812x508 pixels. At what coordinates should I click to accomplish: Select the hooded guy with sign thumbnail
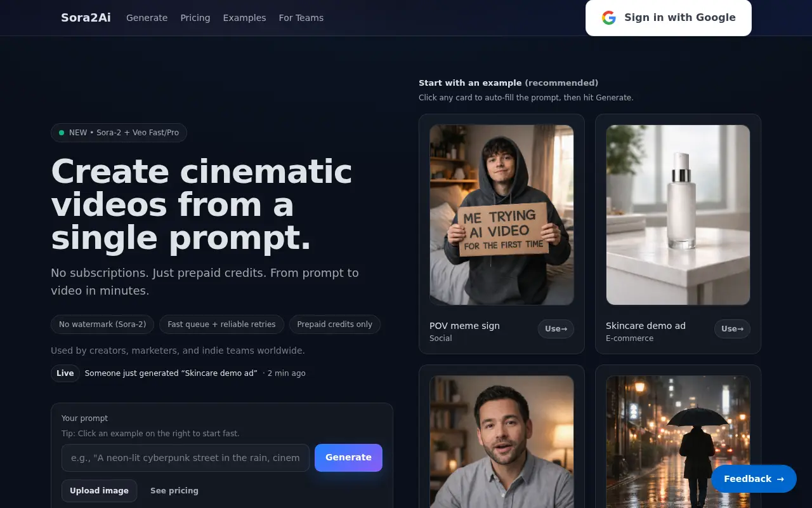coord(502,215)
